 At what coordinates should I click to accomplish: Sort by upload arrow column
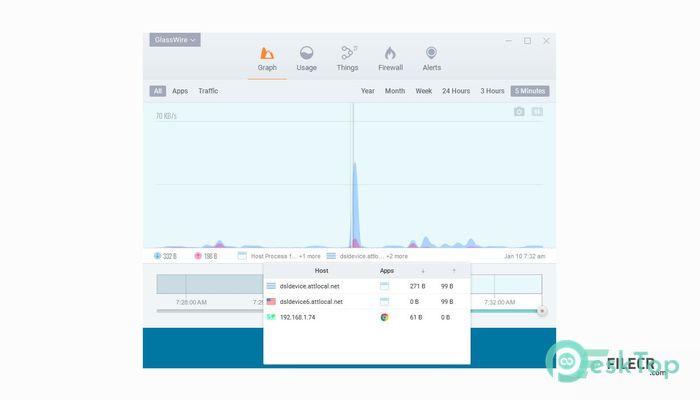[454, 271]
